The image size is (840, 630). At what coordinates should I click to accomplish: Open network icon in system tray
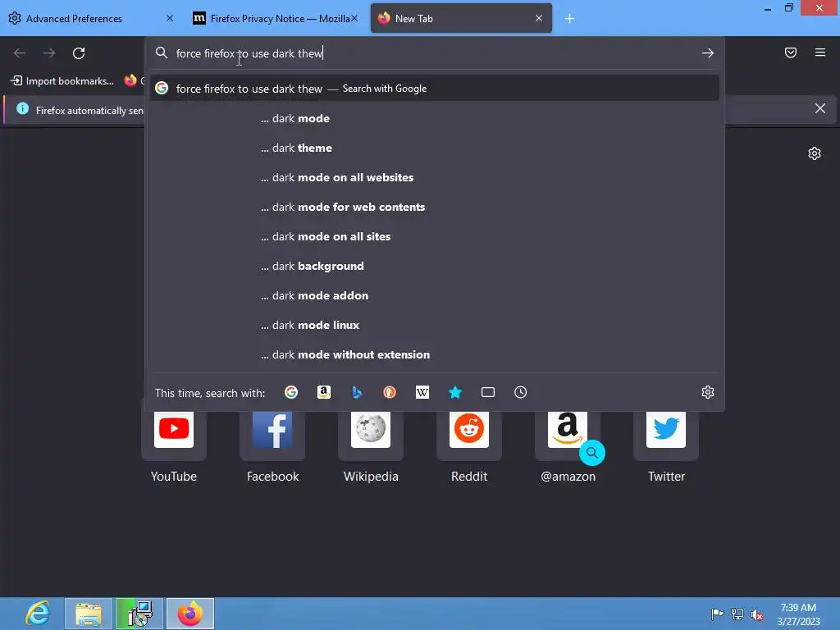(737, 614)
